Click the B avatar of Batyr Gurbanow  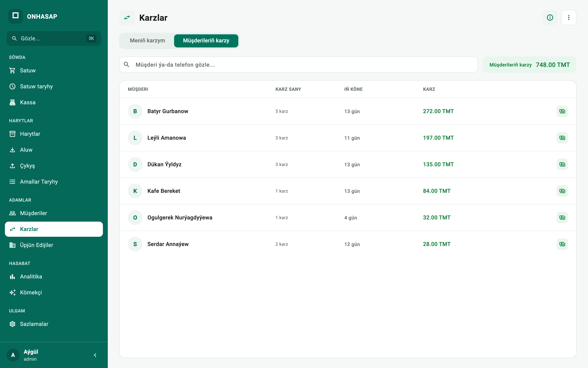[x=135, y=111]
